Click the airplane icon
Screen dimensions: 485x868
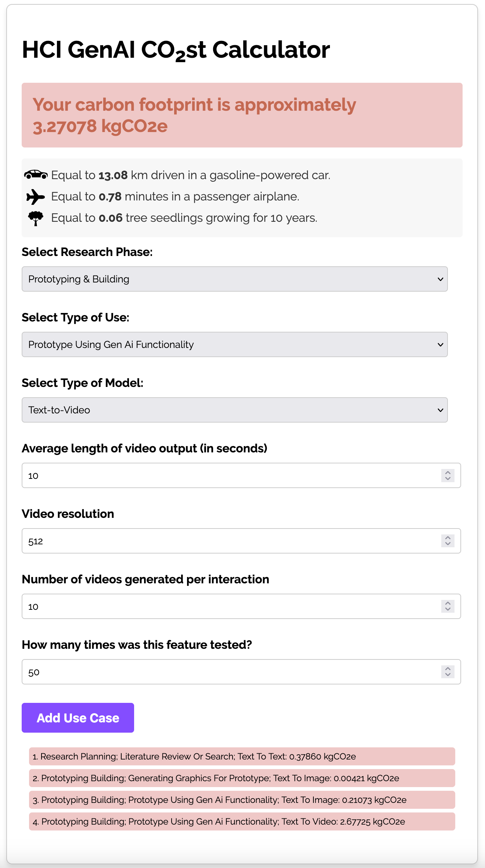point(36,196)
